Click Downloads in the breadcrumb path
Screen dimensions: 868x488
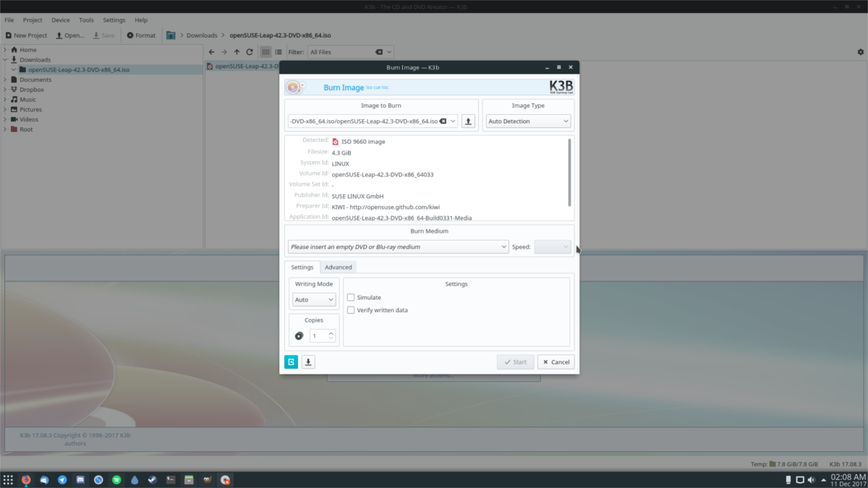[202, 35]
